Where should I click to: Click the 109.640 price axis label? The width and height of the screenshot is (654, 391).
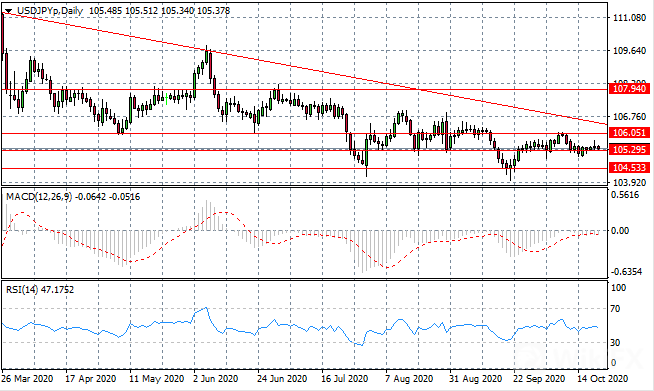629,50
